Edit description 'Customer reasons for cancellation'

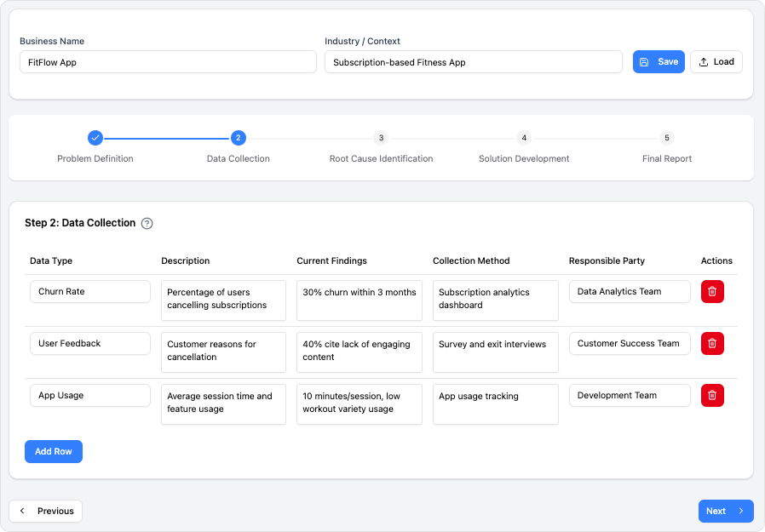tap(223, 352)
